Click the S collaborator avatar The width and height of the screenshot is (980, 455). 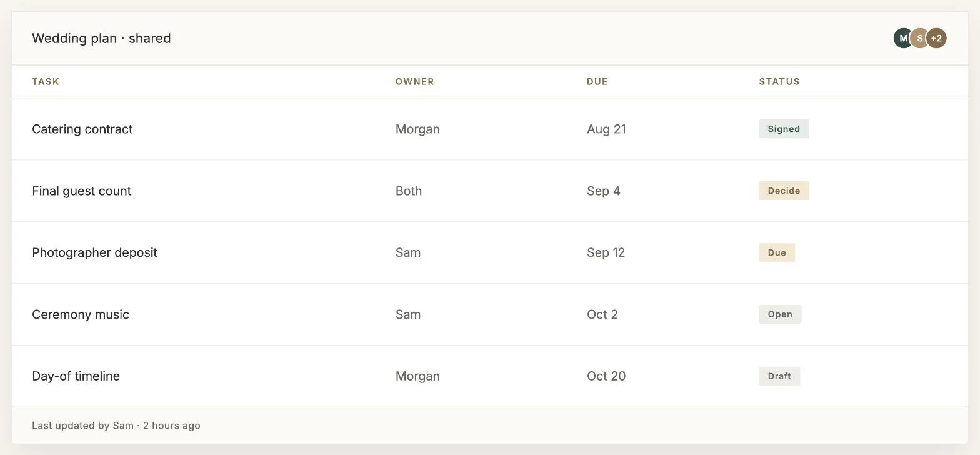point(919,38)
